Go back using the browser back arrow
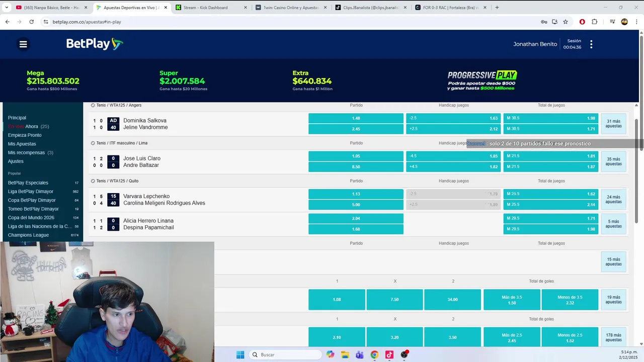This screenshot has width=644, height=362. coord(7,22)
